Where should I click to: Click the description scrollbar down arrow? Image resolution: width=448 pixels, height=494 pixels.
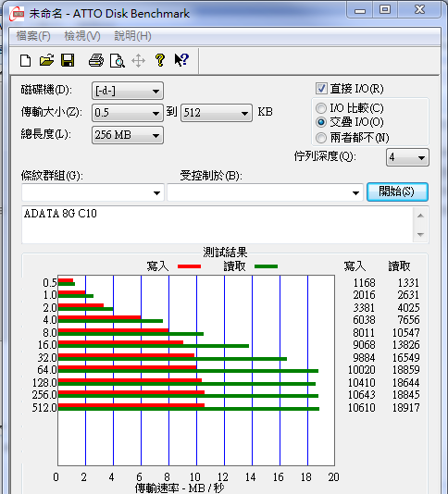[420, 234]
